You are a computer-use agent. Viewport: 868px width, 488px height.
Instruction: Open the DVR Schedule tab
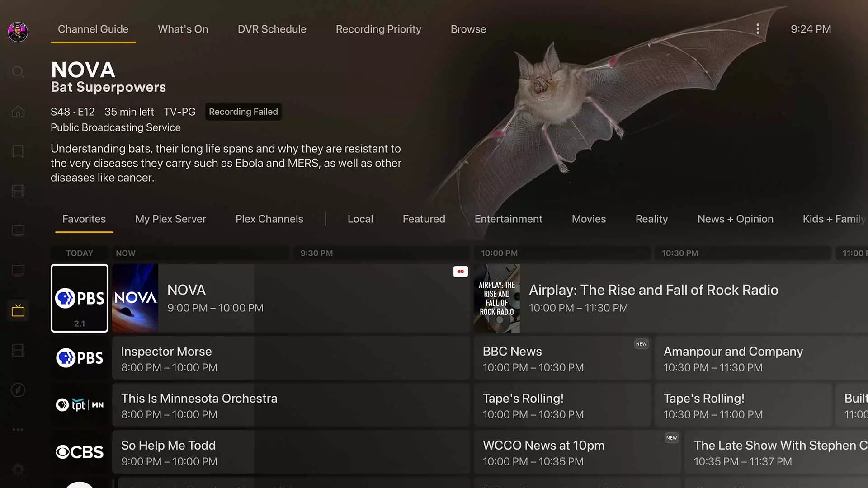[x=272, y=29]
